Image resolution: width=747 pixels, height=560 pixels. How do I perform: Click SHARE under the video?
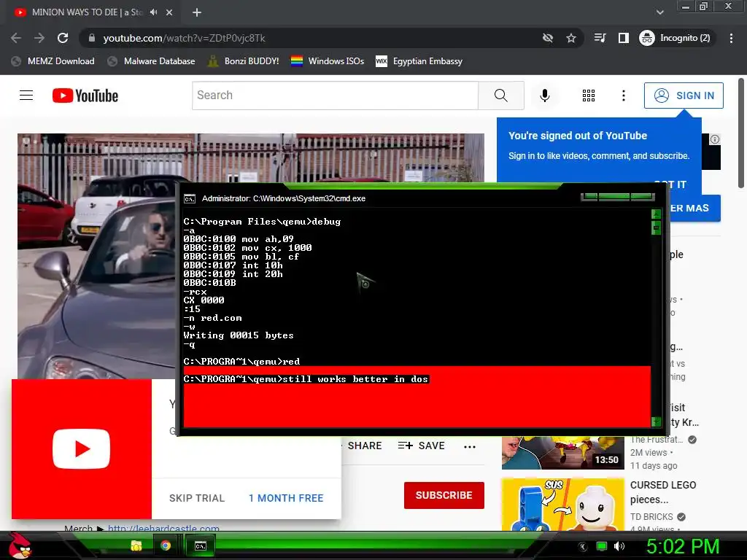(365, 446)
